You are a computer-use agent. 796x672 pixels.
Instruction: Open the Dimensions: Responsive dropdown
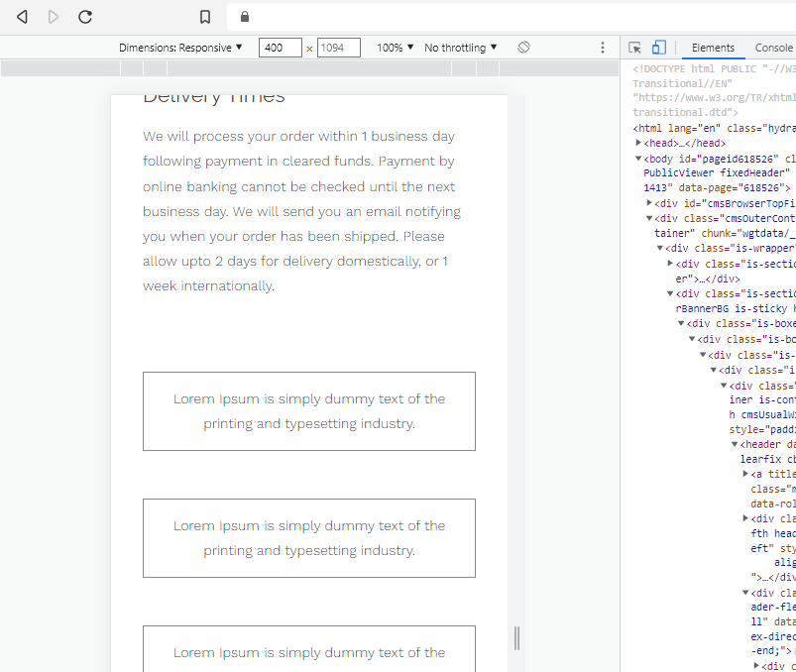180,48
